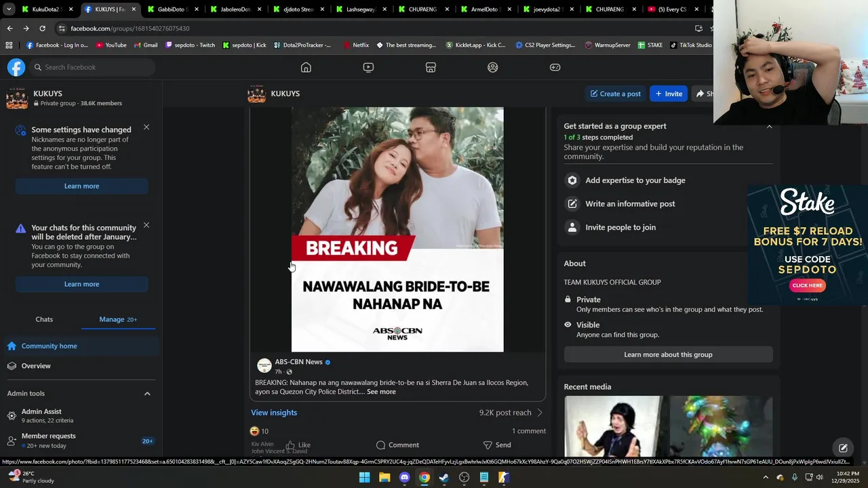
Task: Open tab search dropdown in Chrome
Action: pos(9,9)
